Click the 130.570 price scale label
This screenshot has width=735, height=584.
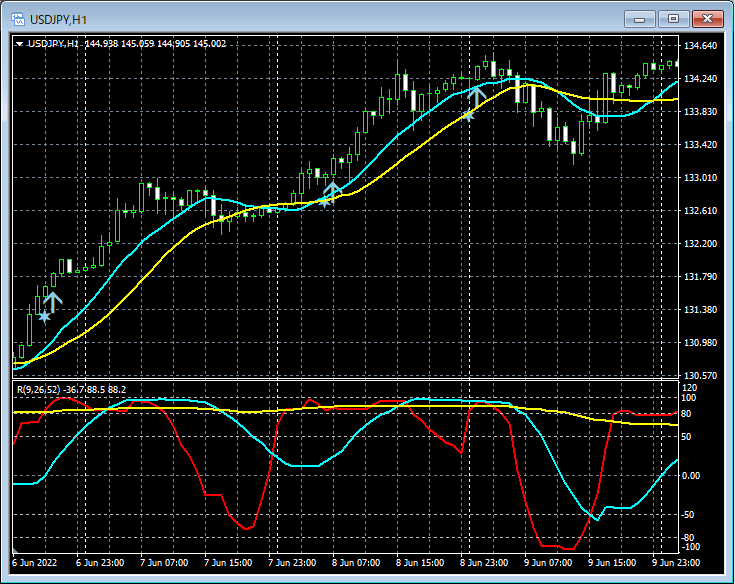700,375
